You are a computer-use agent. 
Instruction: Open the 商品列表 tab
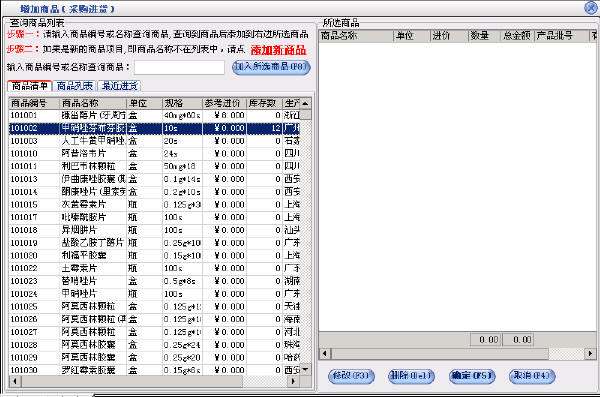75,86
